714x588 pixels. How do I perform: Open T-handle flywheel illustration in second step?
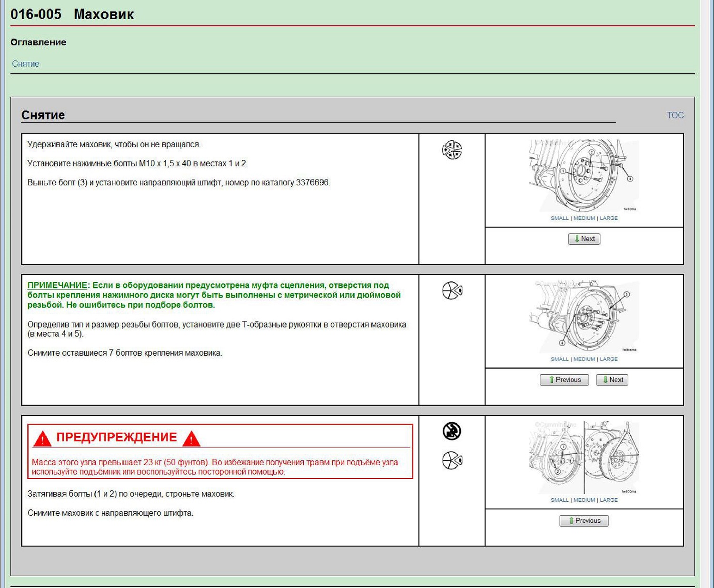(584, 317)
